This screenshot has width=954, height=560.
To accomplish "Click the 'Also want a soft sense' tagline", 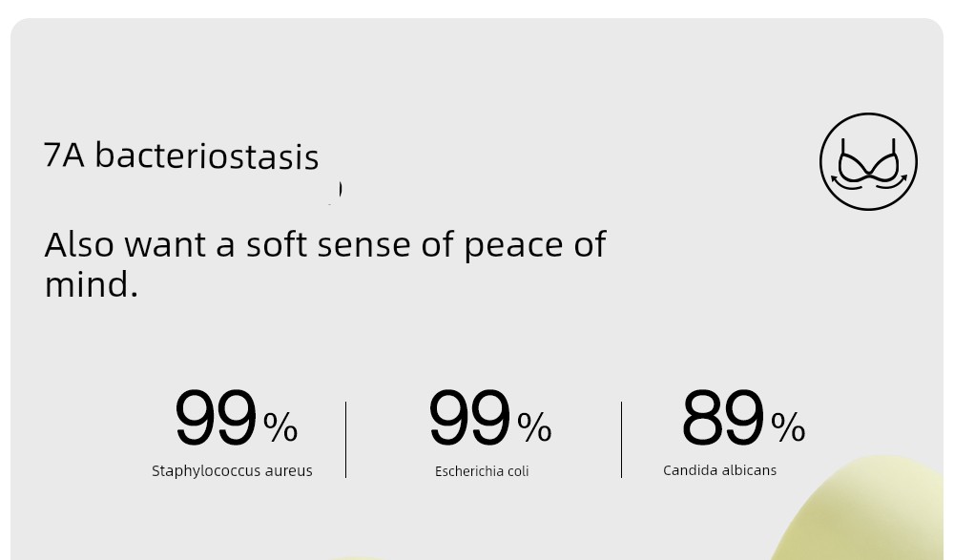I will tap(325, 263).
